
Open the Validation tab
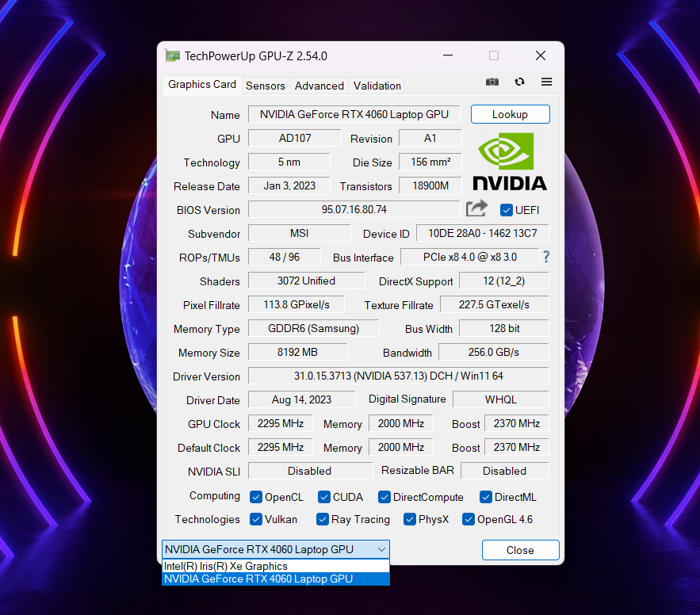pos(377,86)
